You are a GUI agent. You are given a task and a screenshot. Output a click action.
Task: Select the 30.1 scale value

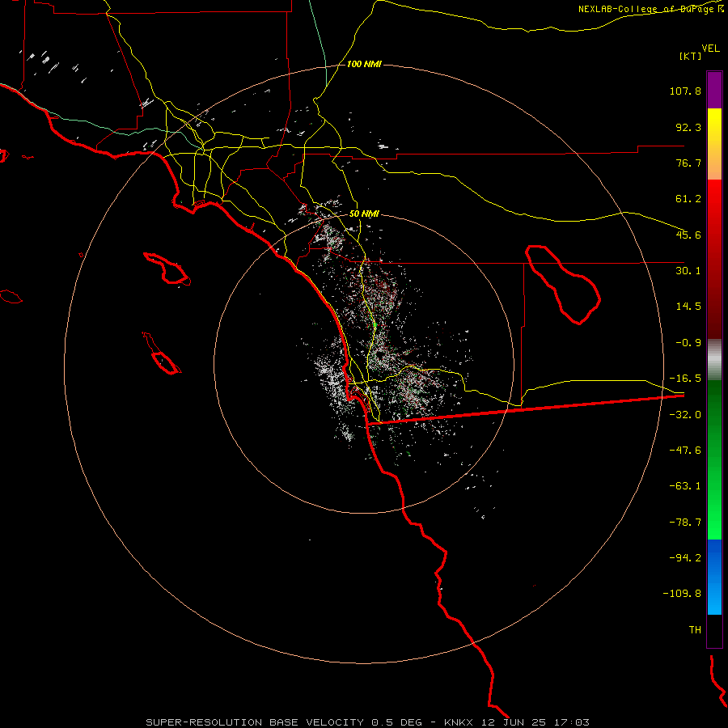click(688, 271)
